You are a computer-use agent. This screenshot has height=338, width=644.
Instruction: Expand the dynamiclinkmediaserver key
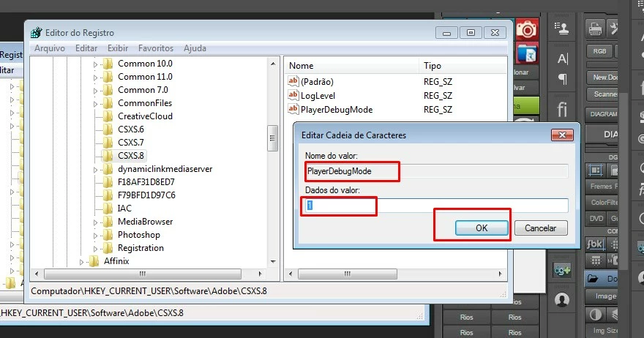click(95, 169)
